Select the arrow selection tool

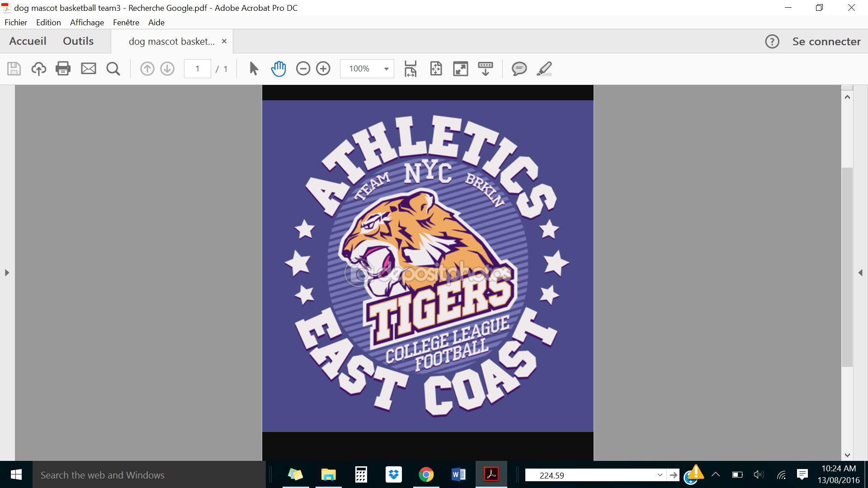tap(254, 69)
